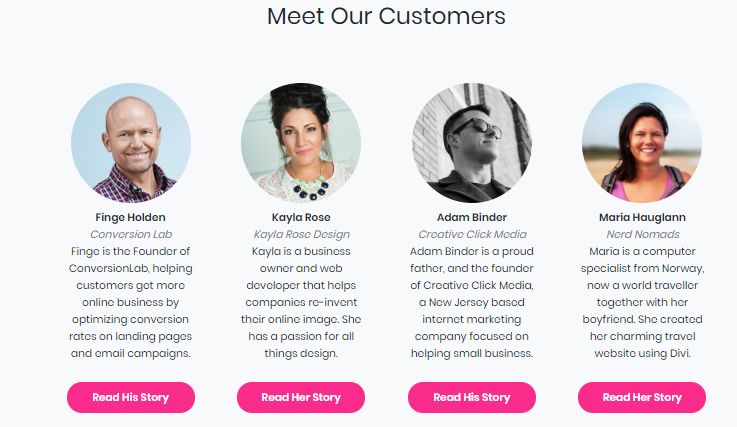Select the Maria Hauglann name heading
Screen dimensions: 737x427
[x=642, y=217]
